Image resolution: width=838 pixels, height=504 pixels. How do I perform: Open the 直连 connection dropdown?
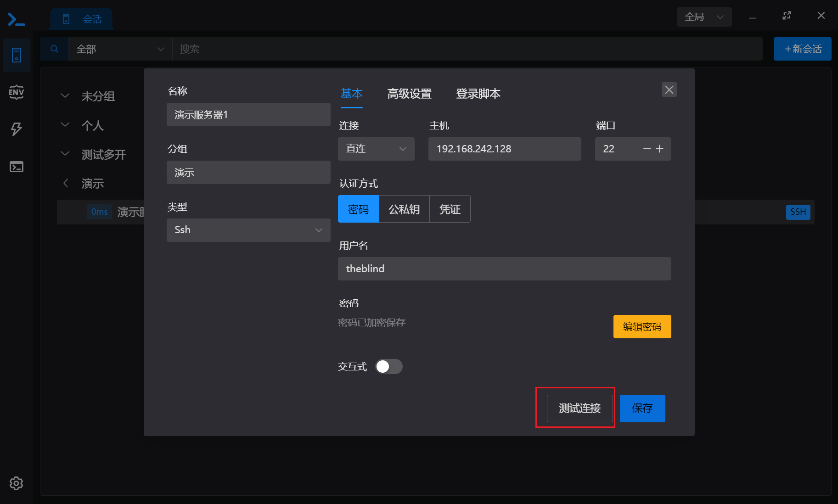click(x=376, y=149)
